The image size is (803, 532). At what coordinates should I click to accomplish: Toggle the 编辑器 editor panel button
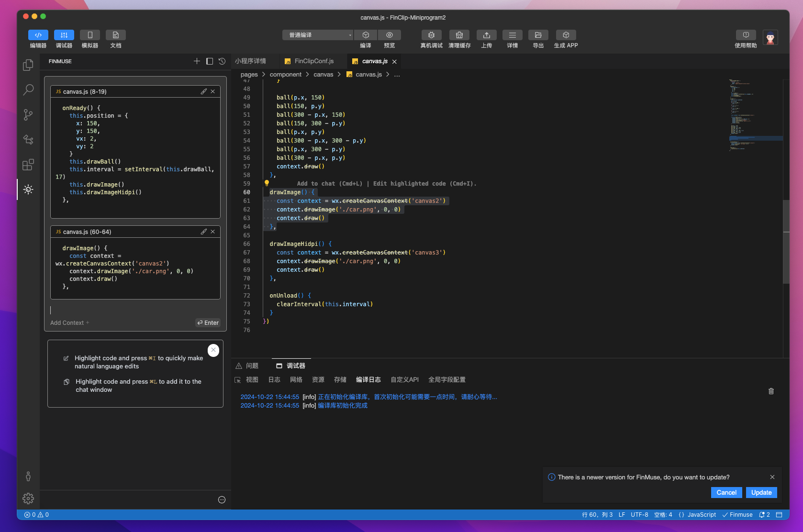click(38, 35)
